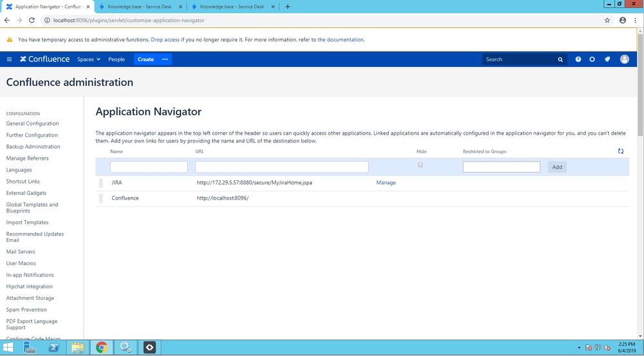
Task: Open Global Templates and Blueprints
Action: [x=32, y=207]
